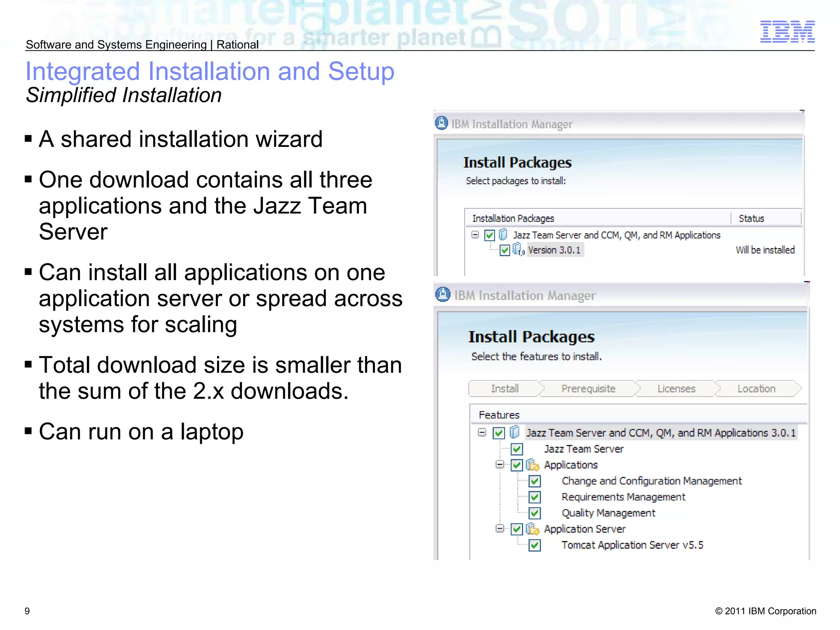Select the Applications feature row

click(x=571, y=465)
